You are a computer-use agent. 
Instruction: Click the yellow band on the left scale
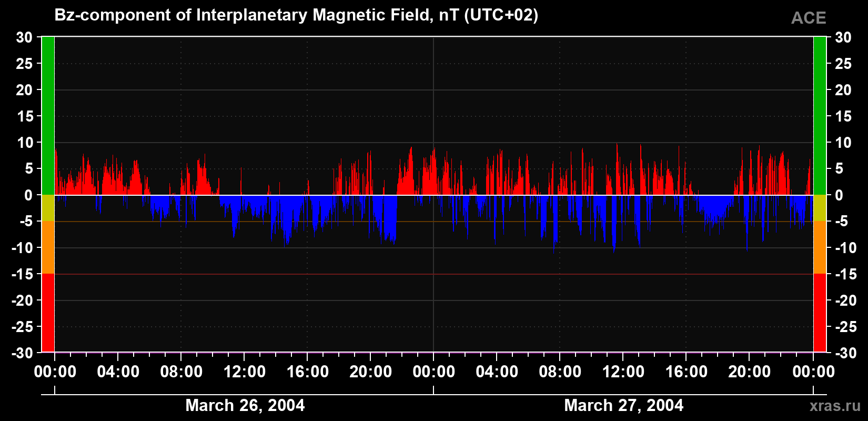pos(48,208)
